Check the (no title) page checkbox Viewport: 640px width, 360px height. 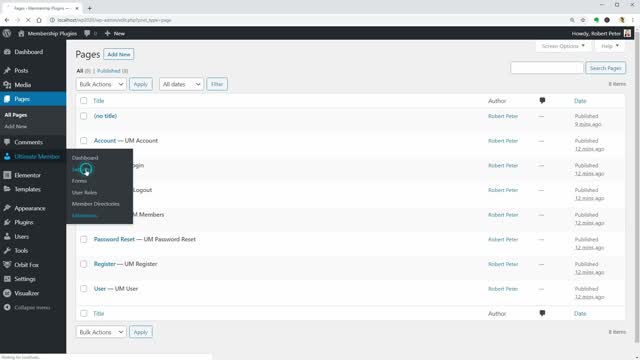click(x=84, y=116)
